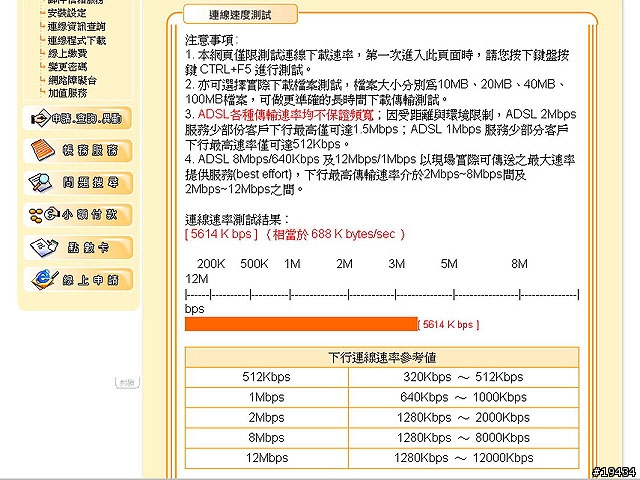Open the 帳務服務 notebook icon button
Viewport: 640px width, 480px height.
78,150
